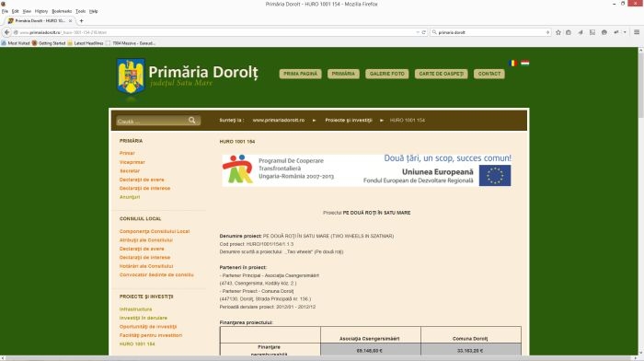This screenshot has width=644, height=361.
Task: Open Latest Headlines bookmark feed
Action: pos(86,42)
